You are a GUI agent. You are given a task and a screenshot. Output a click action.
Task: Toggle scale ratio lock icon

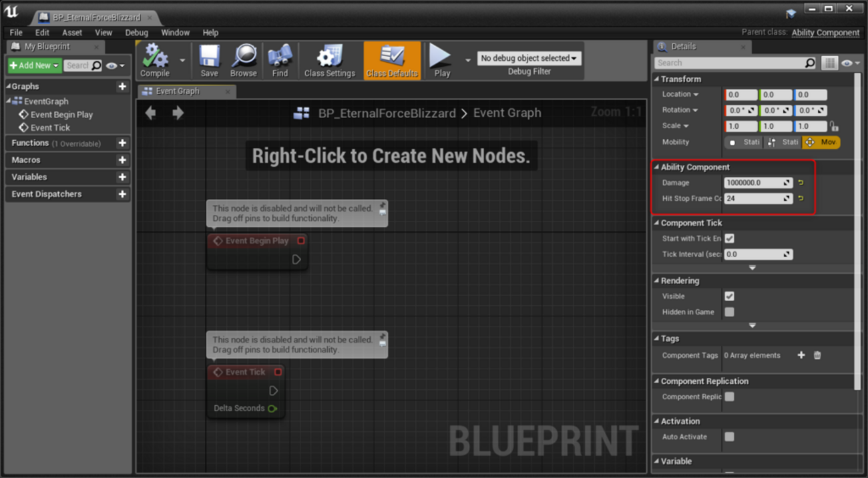coord(833,126)
